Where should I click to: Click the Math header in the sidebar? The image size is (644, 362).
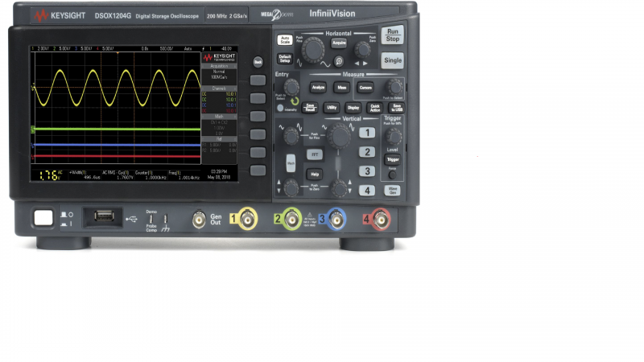click(x=219, y=117)
